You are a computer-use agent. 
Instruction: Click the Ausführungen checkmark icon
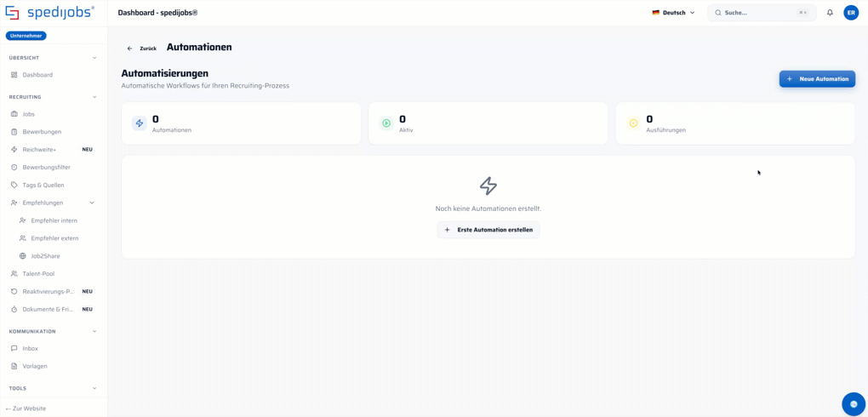(x=634, y=123)
